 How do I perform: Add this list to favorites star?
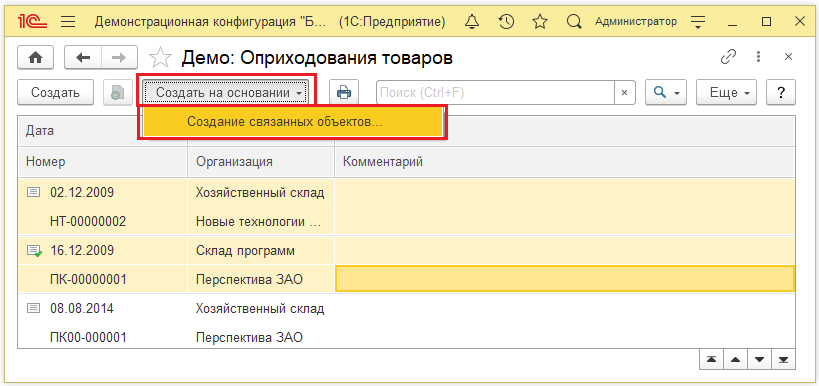(x=160, y=57)
